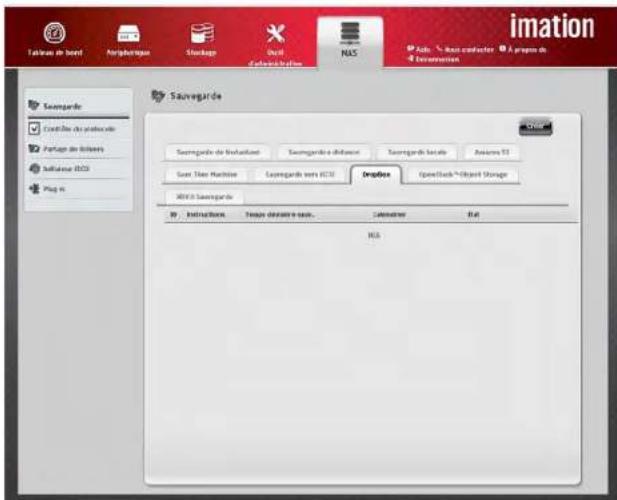The image size is (617, 500).
Task: Click the Initiateur iSCSI globe icon
Action: pyautogui.click(x=35, y=169)
